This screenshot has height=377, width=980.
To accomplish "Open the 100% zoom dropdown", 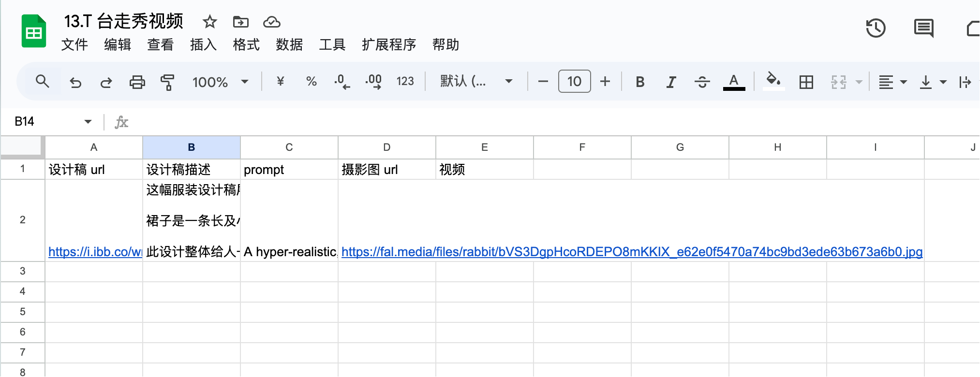I will coord(221,82).
